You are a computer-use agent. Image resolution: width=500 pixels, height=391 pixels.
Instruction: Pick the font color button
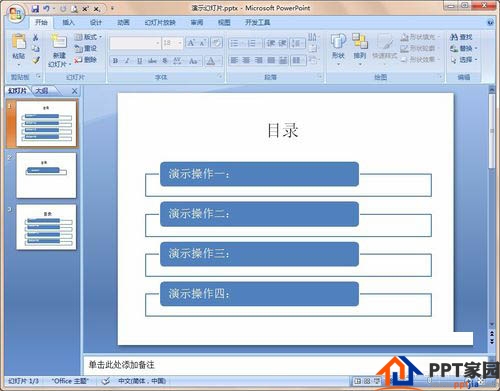click(x=211, y=61)
